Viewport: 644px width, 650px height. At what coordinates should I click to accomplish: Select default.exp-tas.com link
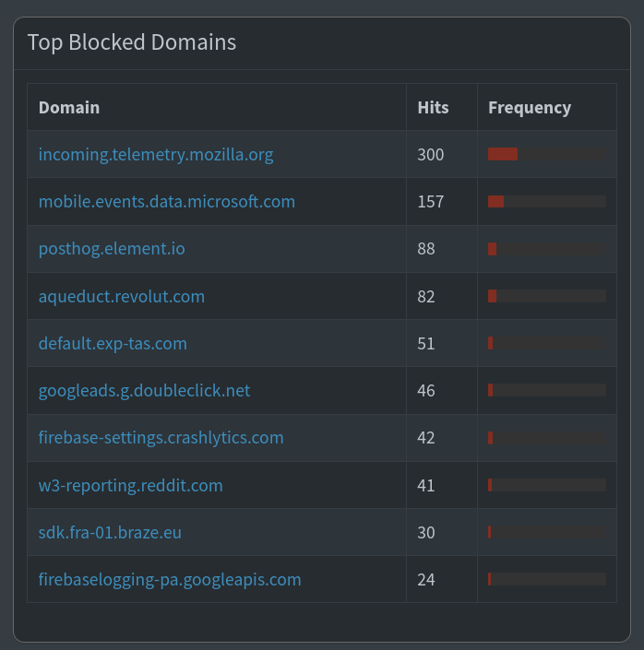[x=113, y=343]
